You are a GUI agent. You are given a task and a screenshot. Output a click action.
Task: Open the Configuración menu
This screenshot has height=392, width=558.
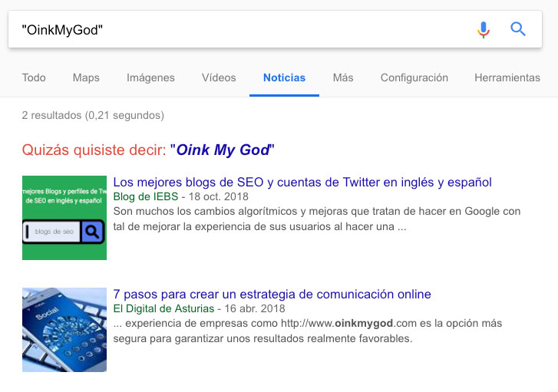(414, 77)
